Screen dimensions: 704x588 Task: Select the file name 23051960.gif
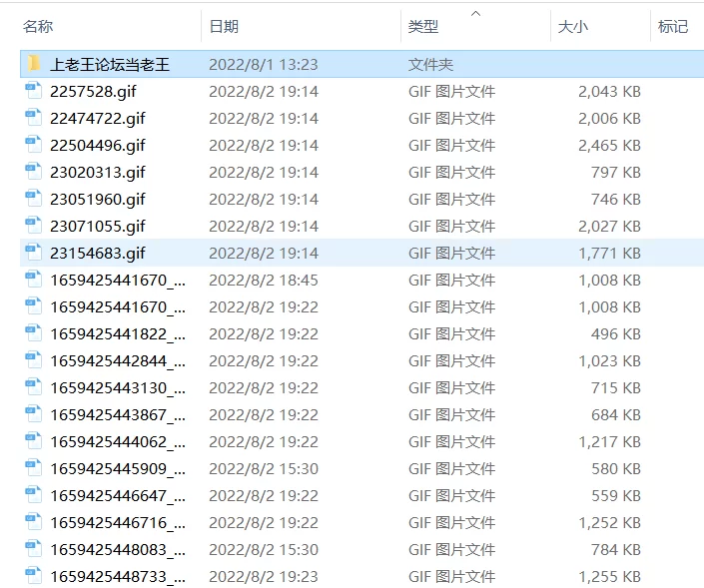pos(98,200)
